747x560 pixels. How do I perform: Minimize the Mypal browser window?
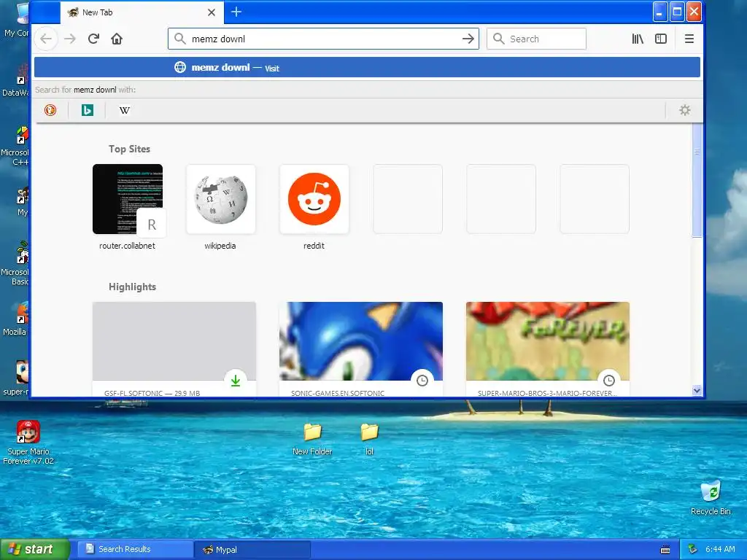tap(659, 12)
